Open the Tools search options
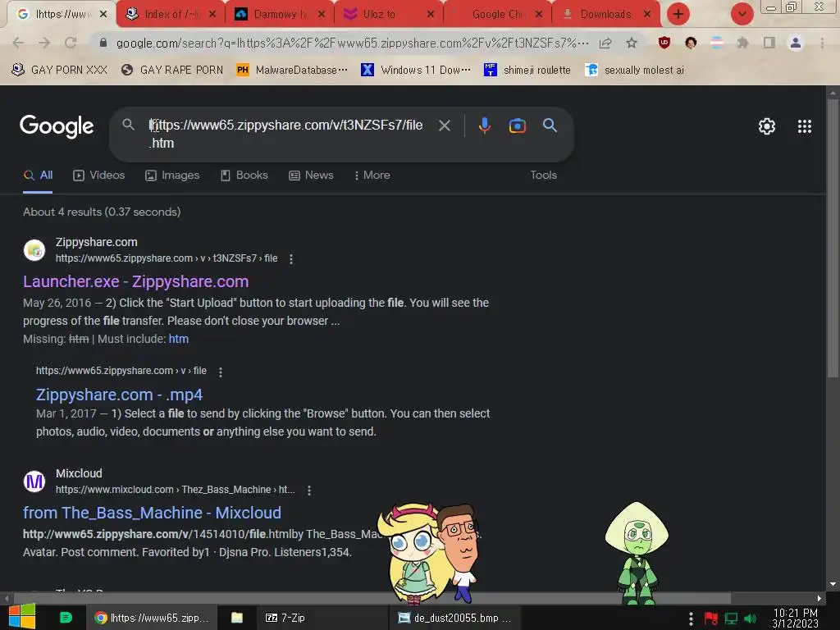The image size is (840, 630). 543,176
